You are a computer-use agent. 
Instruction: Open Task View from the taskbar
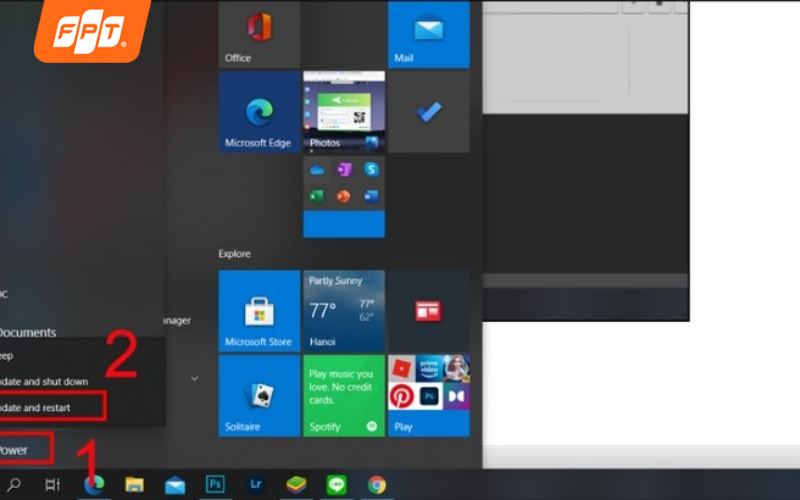point(53,484)
